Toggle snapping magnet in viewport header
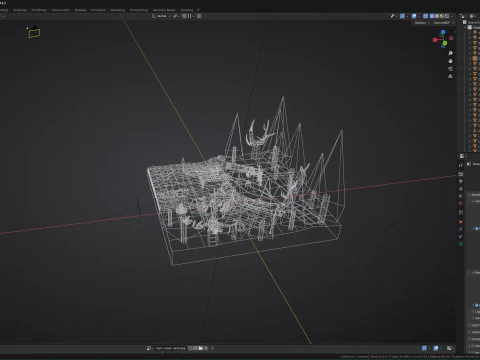Screen dimensions: 480x360 184,16
